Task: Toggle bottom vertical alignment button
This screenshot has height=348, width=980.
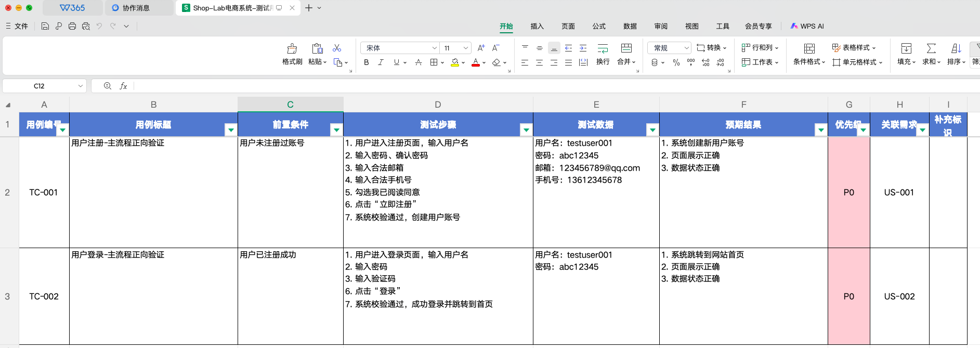Action: coord(554,48)
